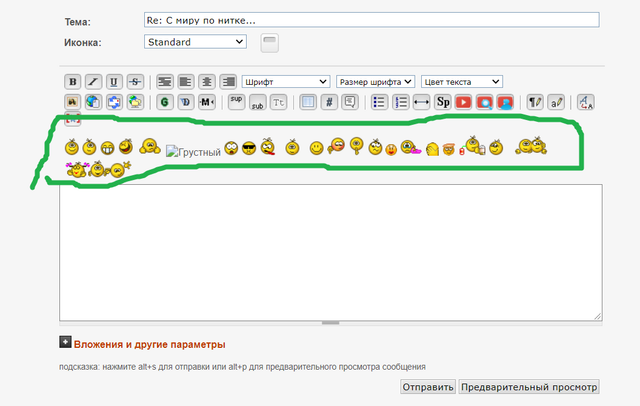Expand Вложения и другие параметры section
The height and width of the screenshot is (406, 640).
[x=65, y=342]
